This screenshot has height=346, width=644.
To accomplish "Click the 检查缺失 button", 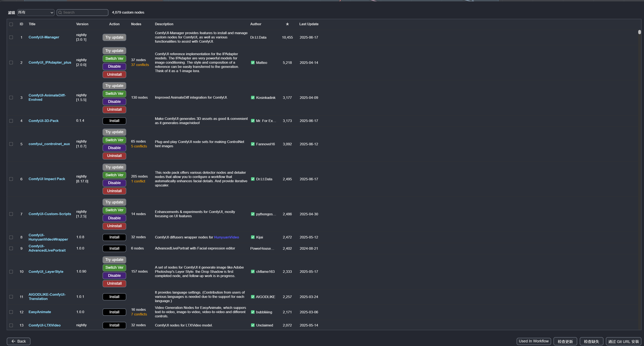I will [x=591, y=341].
